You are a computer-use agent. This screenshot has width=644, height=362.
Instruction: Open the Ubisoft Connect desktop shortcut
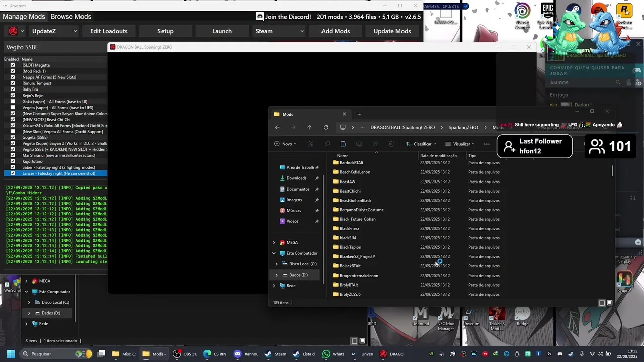(522, 16)
